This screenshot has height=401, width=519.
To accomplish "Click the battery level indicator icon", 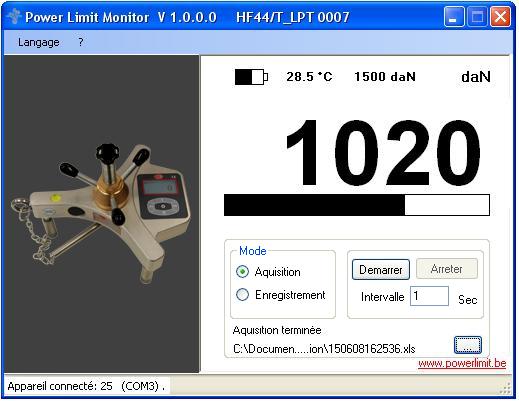I will pyautogui.click(x=251, y=77).
